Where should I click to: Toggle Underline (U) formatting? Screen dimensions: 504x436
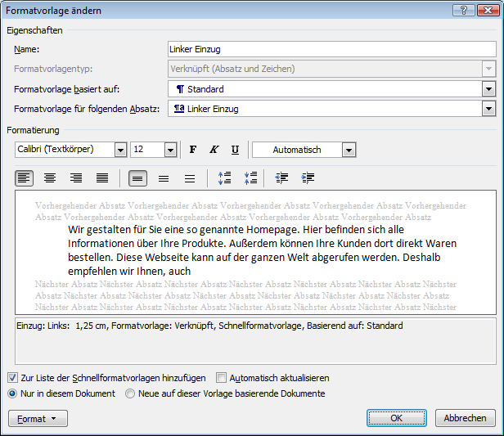coord(235,150)
